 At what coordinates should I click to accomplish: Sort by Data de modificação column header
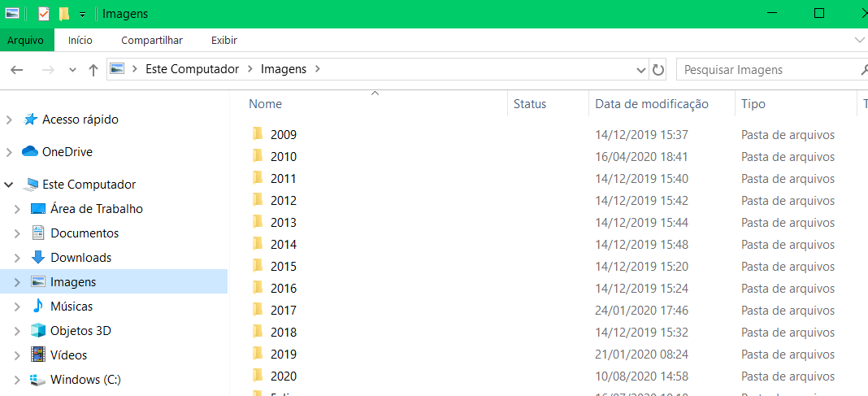tap(652, 104)
